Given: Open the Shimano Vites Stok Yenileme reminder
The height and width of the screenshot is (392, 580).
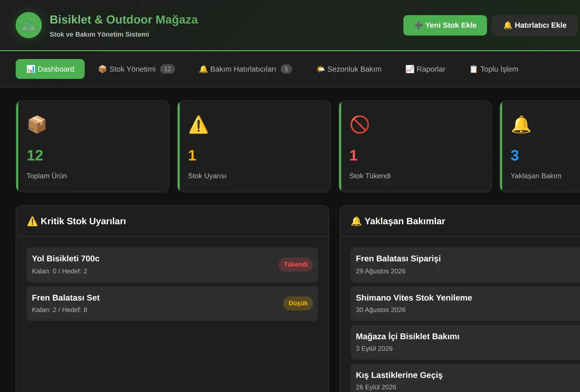Looking at the screenshot, I should (465, 304).
